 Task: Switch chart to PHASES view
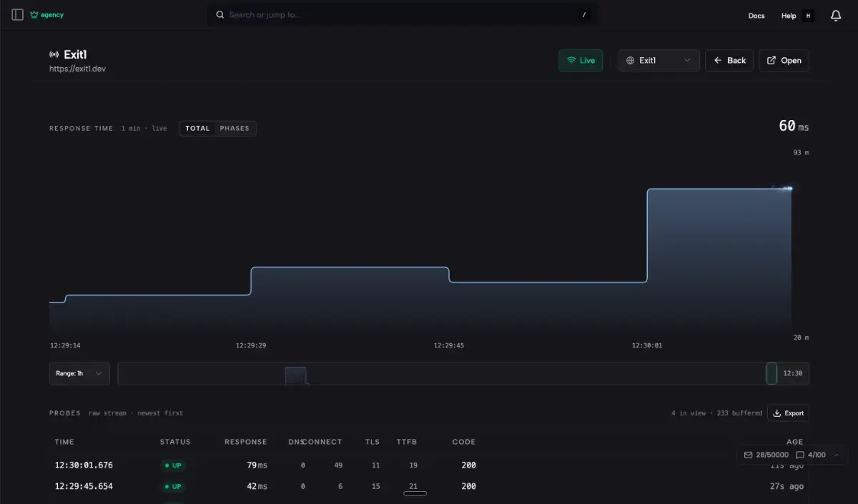pos(235,129)
